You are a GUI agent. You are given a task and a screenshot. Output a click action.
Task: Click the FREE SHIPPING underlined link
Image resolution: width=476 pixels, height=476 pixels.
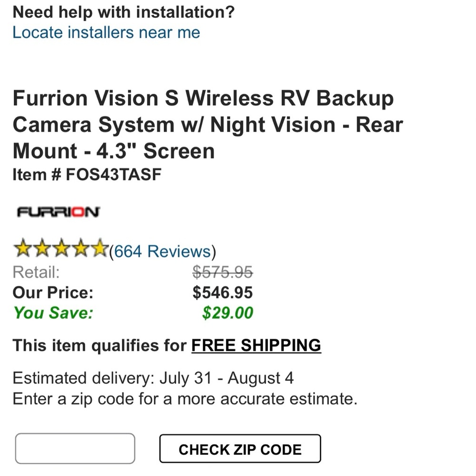256,345
